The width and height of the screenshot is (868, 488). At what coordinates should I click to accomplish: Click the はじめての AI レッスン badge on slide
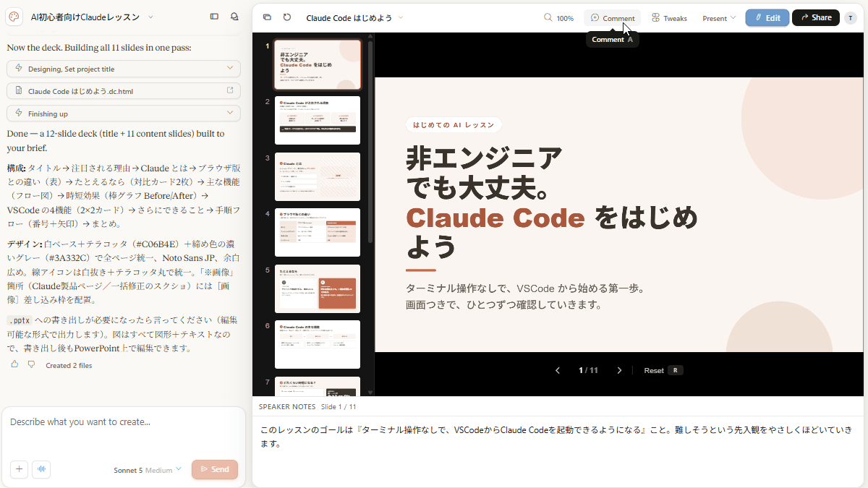click(x=454, y=125)
